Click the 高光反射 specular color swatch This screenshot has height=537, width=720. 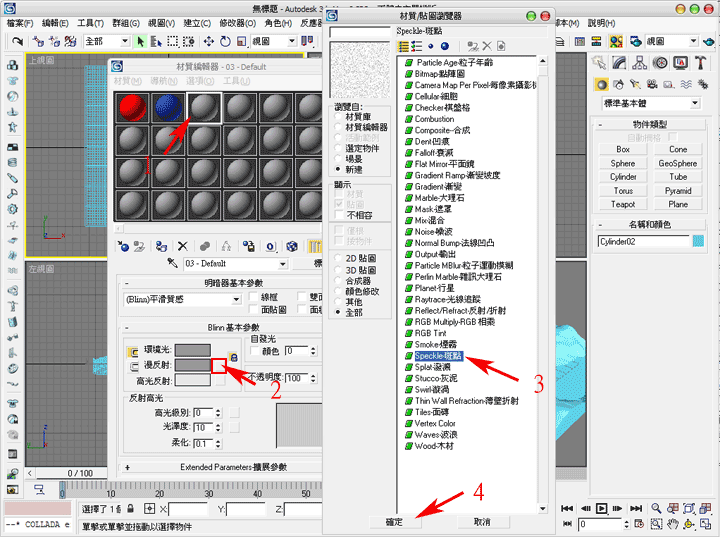coord(193,380)
